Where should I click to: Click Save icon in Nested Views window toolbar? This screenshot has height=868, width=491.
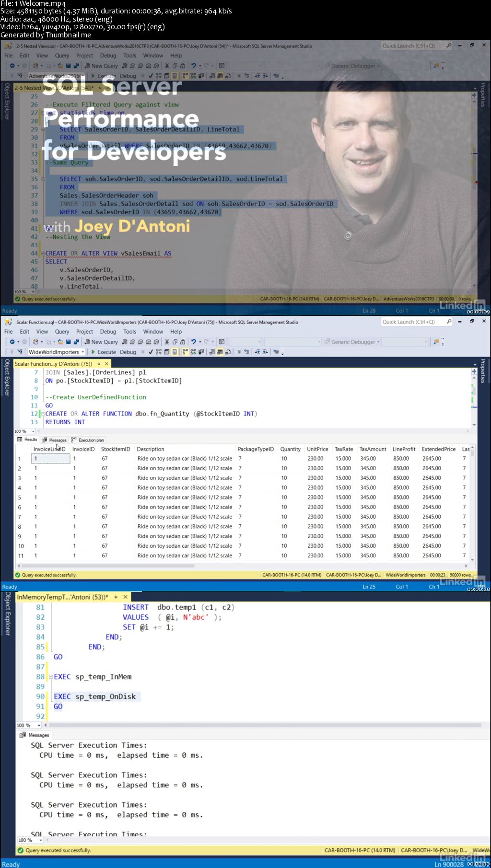click(x=68, y=66)
